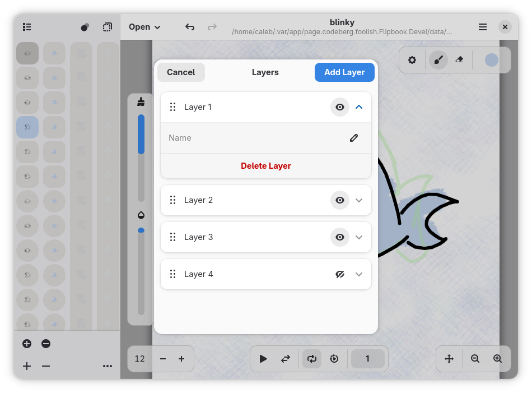Click the current frame number field
532x393 pixels.
[x=368, y=359]
